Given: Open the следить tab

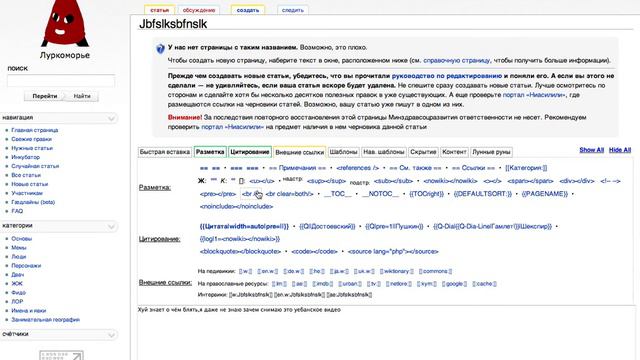Looking at the screenshot, I should tap(293, 10).
